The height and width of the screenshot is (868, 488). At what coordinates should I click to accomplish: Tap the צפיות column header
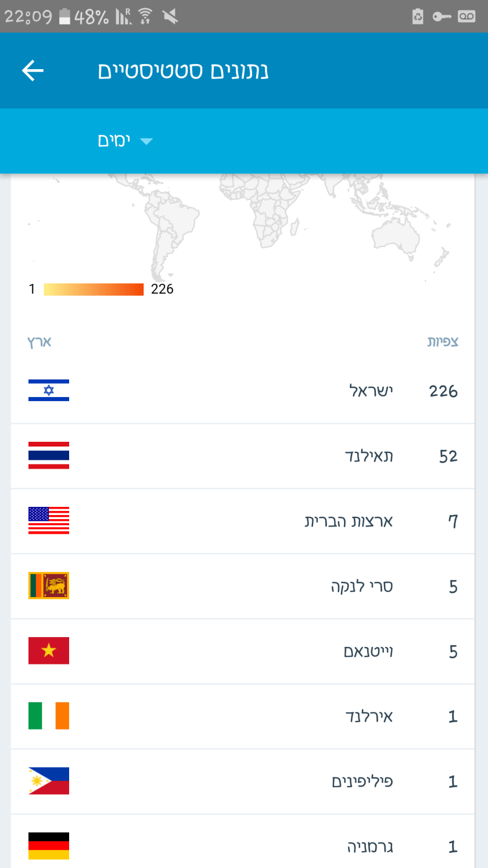(443, 342)
